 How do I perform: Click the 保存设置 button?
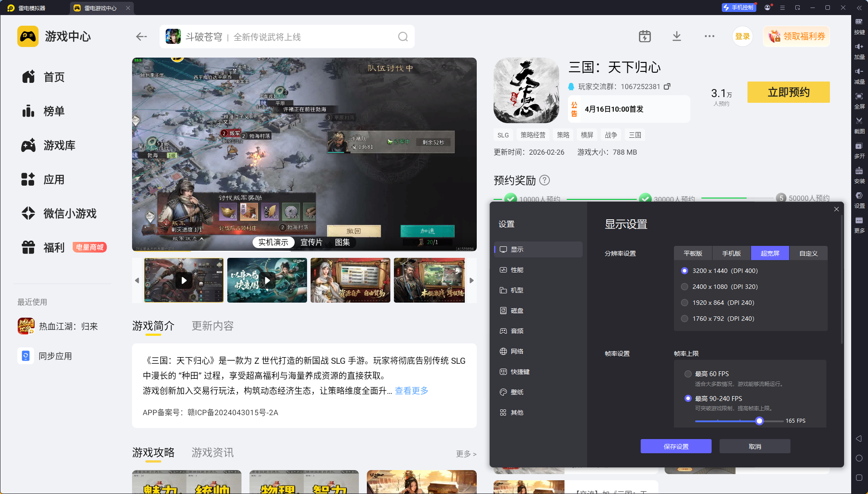click(676, 446)
